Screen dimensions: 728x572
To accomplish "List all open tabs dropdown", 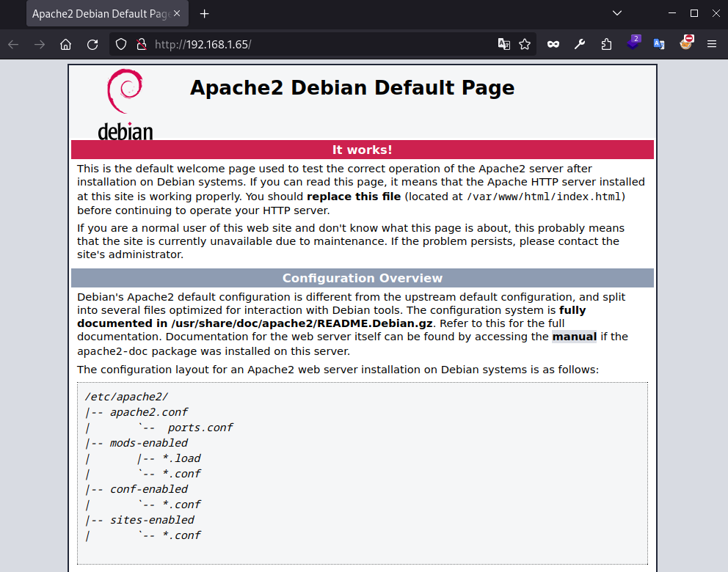I will 617,13.
